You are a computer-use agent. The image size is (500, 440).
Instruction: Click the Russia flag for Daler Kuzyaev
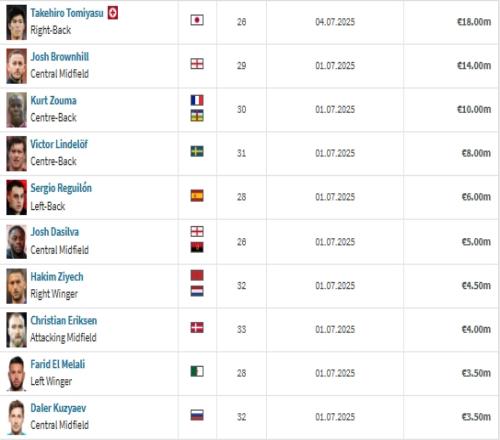(x=197, y=415)
